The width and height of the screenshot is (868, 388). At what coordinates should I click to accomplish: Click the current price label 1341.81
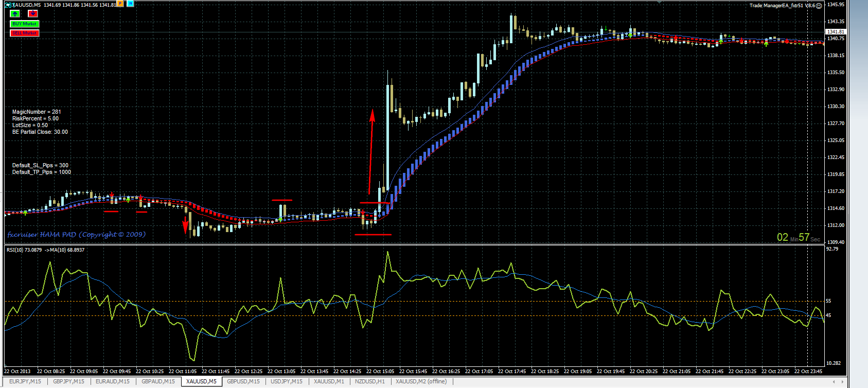[x=835, y=32]
